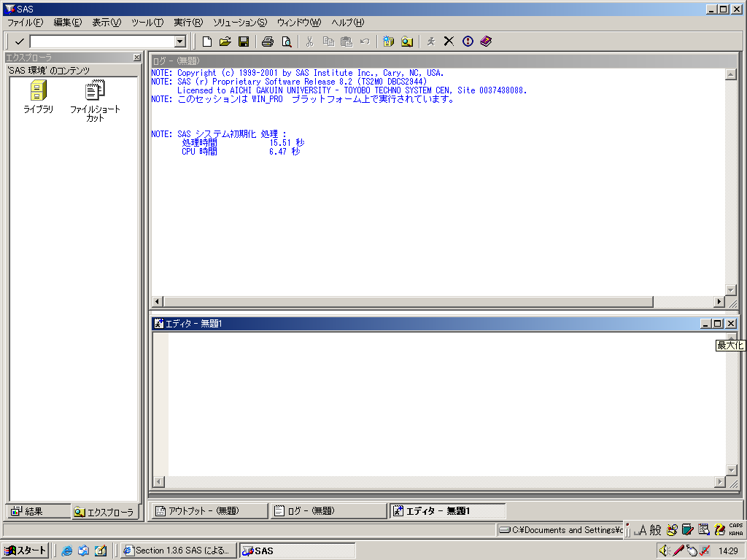747x560 pixels.
Task: Launch Internet Explorer from quick launch
Action: [x=66, y=551]
